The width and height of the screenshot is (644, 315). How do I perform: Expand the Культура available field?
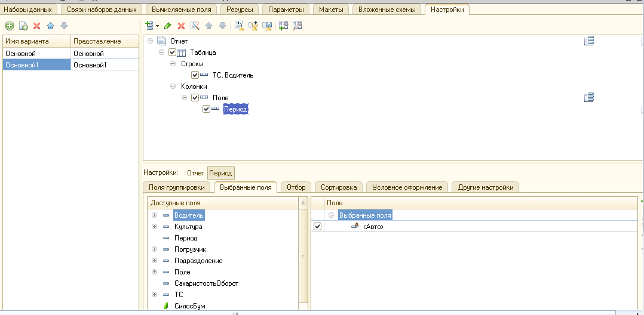154,227
